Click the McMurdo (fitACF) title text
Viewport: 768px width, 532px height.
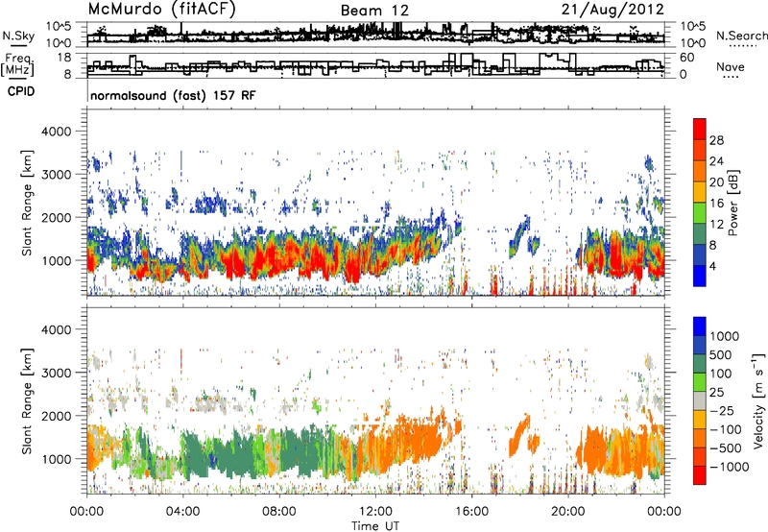point(161,10)
